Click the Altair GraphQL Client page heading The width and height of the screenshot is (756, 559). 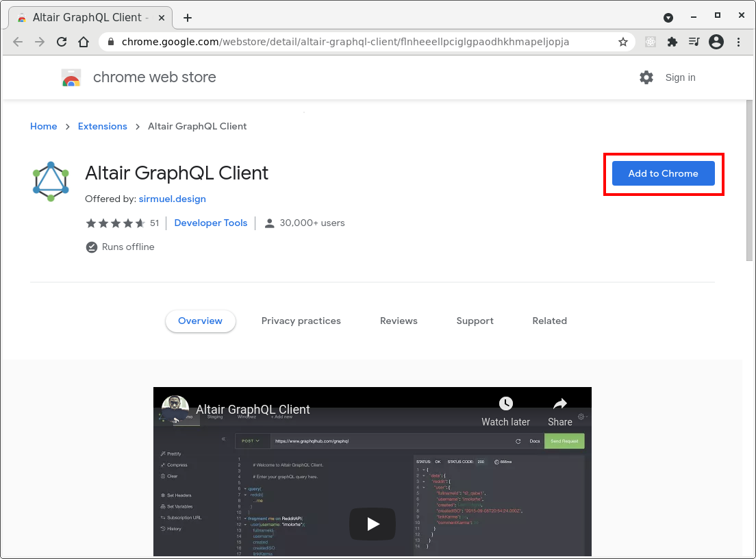point(177,173)
